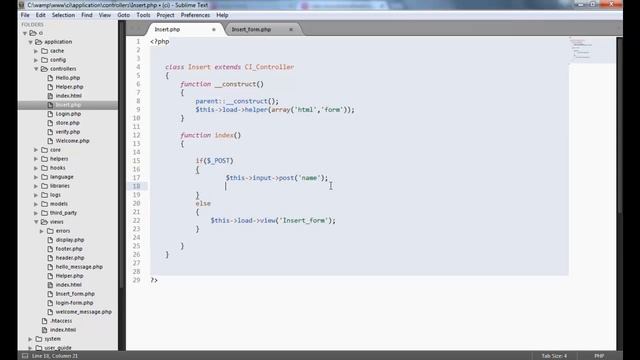Viewport: 640px width, 360px height.
Task: Open Welcome.php in the sidebar
Action: pyautogui.click(x=73, y=140)
